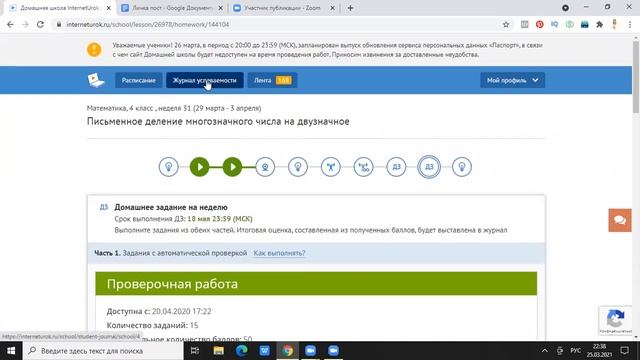Click the Chrome taskbar icon
Screen dimensions: 640x360
(x=287, y=351)
